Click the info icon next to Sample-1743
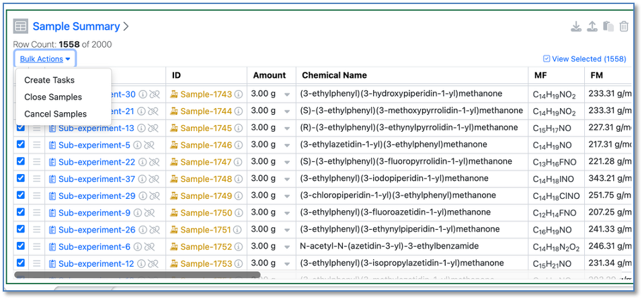The height and width of the screenshot is (301, 644). point(239,95)
